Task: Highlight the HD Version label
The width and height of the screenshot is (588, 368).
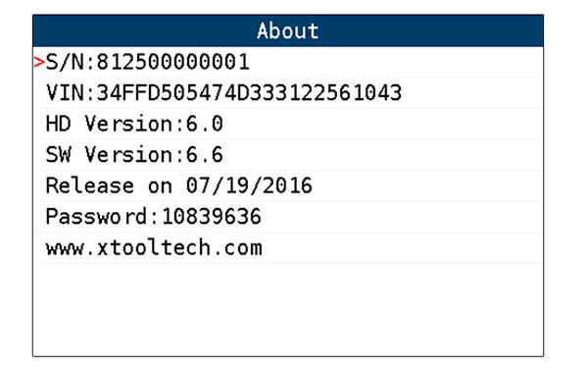Action: (x=109, y=124)
